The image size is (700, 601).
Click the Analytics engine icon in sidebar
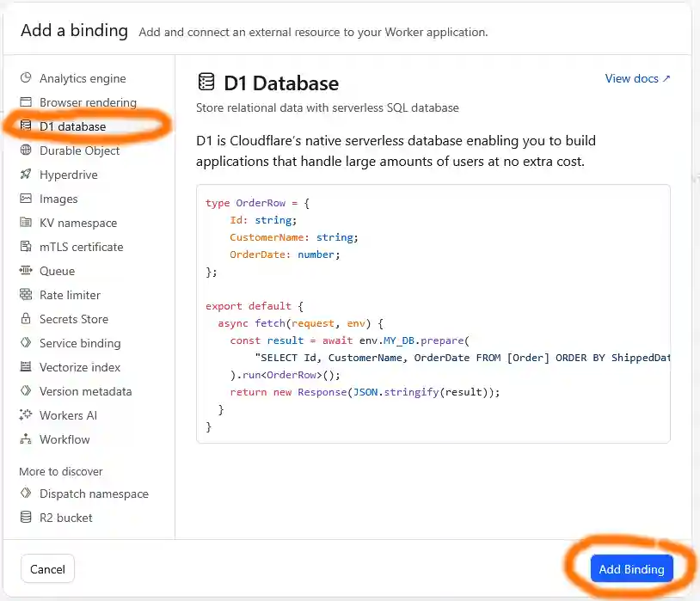pyautogui.click(x=26, y=78)
